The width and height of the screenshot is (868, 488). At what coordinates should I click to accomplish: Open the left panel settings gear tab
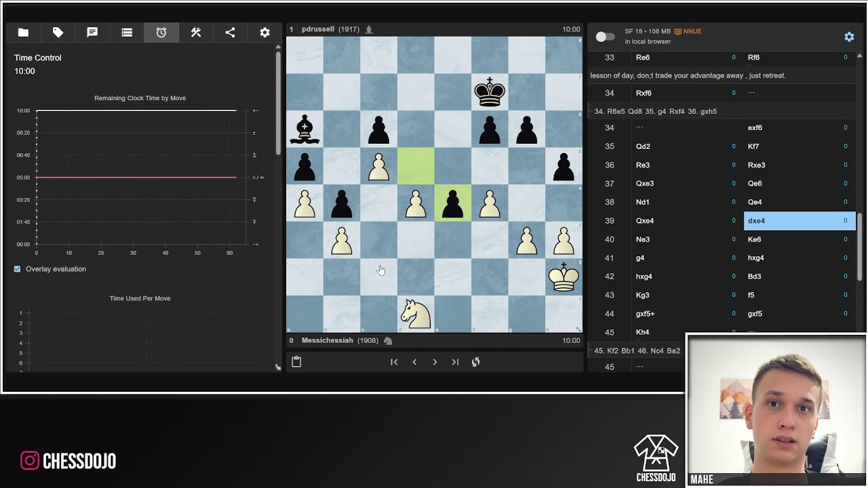[x=264, y=33]
